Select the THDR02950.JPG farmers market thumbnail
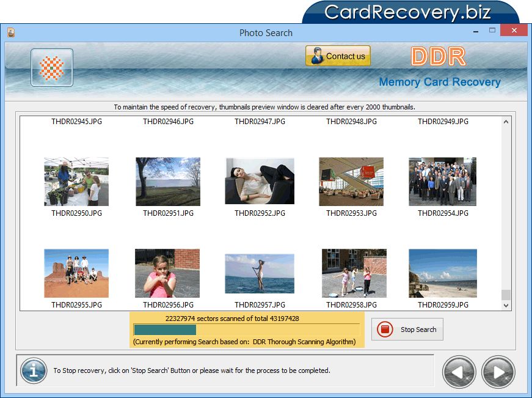The width and height of the screenshot is (532, 398). coord(76,182)
